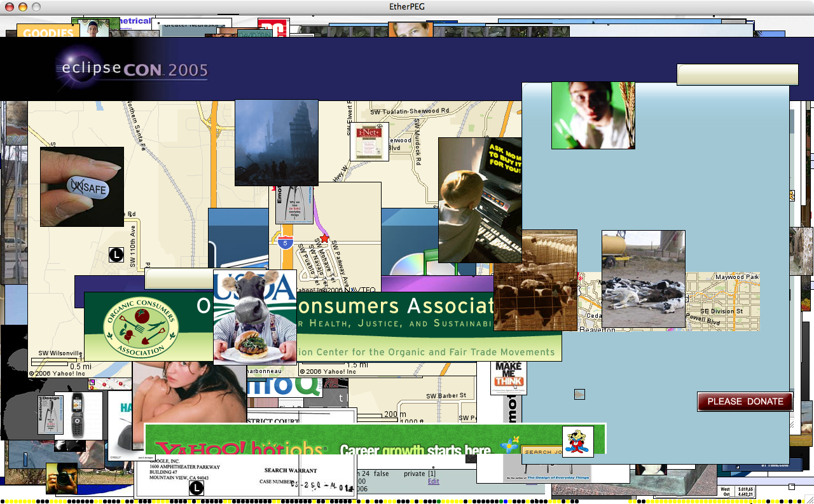Click the Career growth starts here slogan
The image size is (814, 504).
tap(415, 451)
